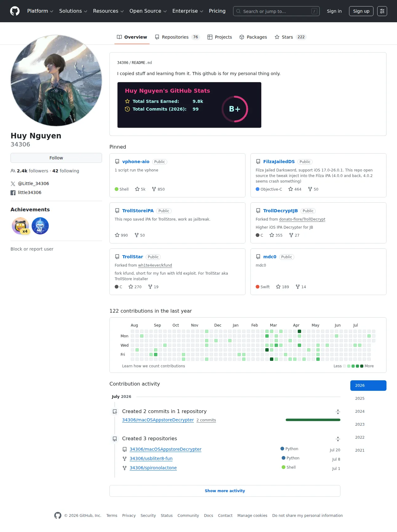
Task: Open forks of TrollStoreiPA
Action: tap(140, 235)
